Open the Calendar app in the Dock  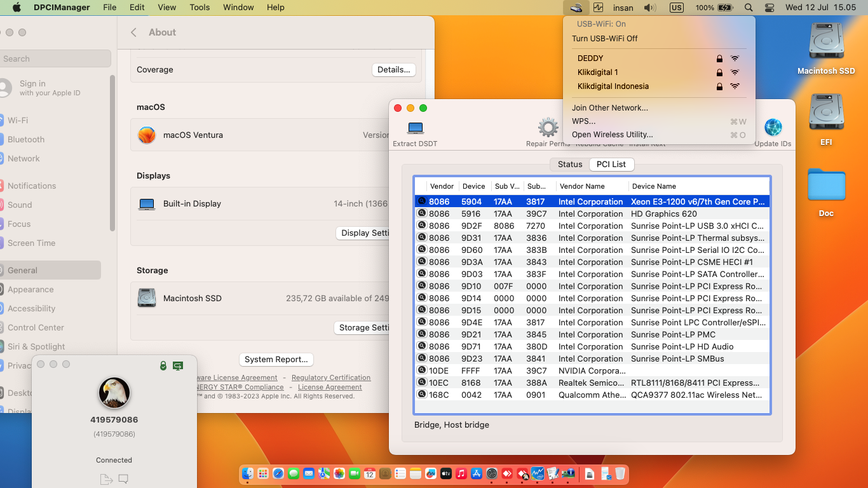(x=369, y=473)
